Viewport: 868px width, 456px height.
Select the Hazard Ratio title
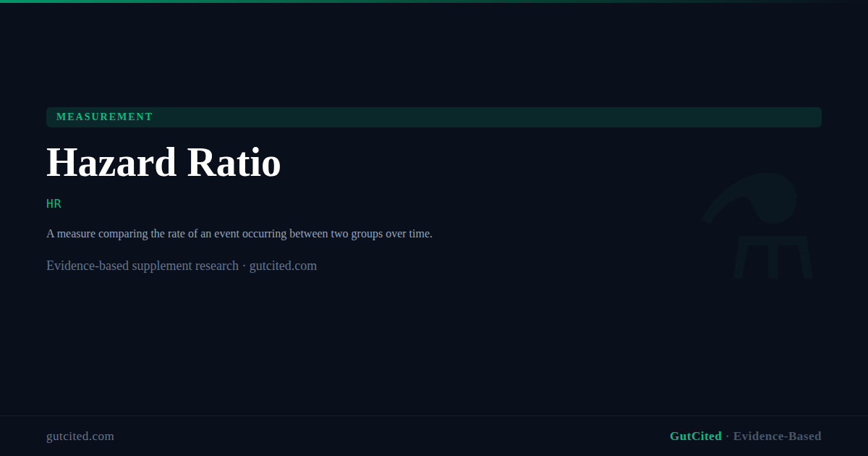point(163,162)
